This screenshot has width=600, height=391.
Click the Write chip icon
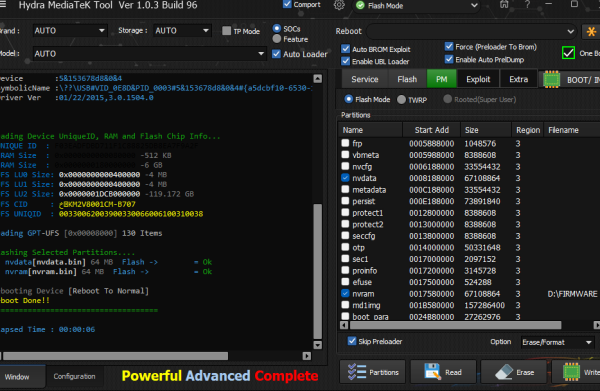point(571,372)
